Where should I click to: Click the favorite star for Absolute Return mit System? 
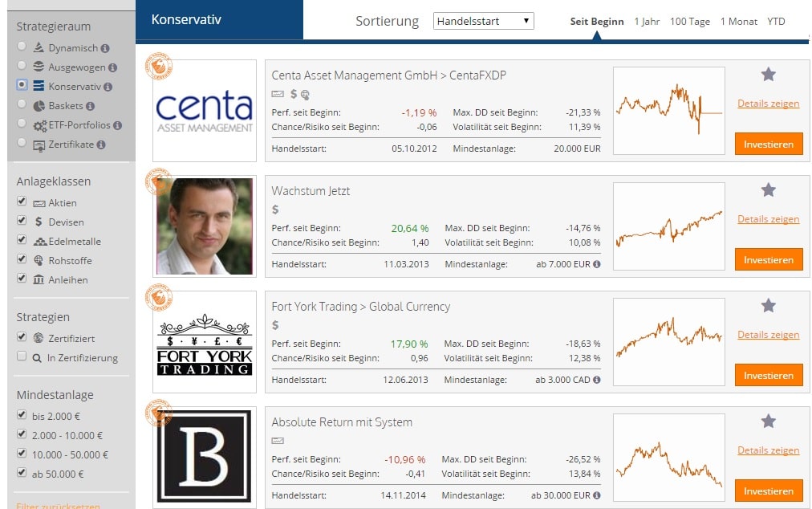768,421
